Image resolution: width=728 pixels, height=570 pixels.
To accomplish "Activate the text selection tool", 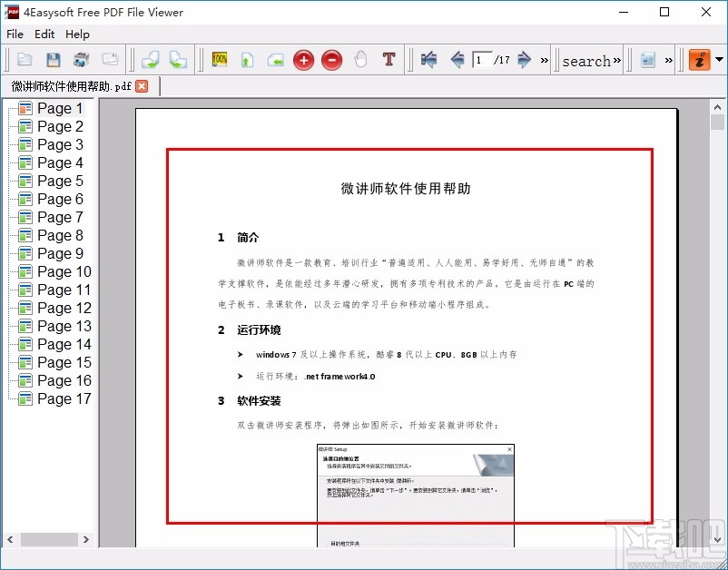I will pyautogui.click(x=389, y=60).
